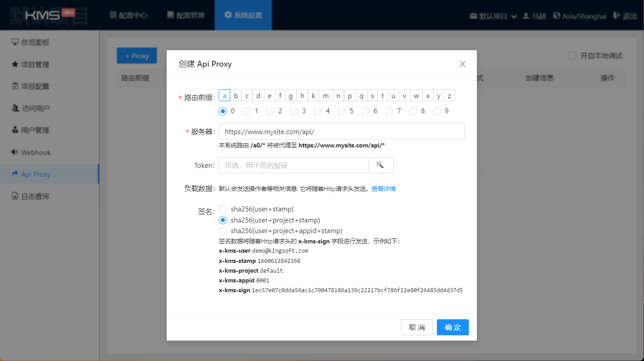The image size is (644, 361).
Task: Click the 退出 logout icon
Action: (x=616, y=16)
